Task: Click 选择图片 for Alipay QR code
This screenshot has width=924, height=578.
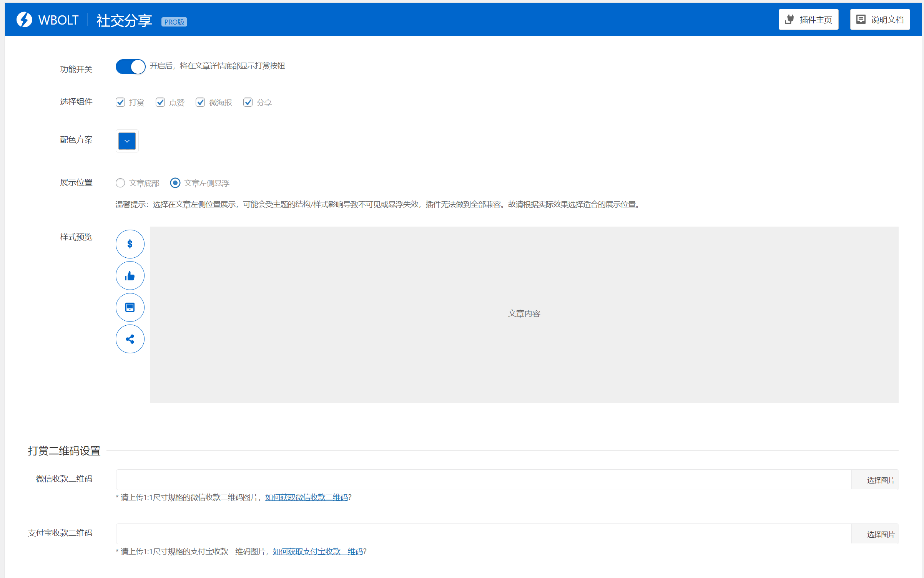Action: (880, 534)
